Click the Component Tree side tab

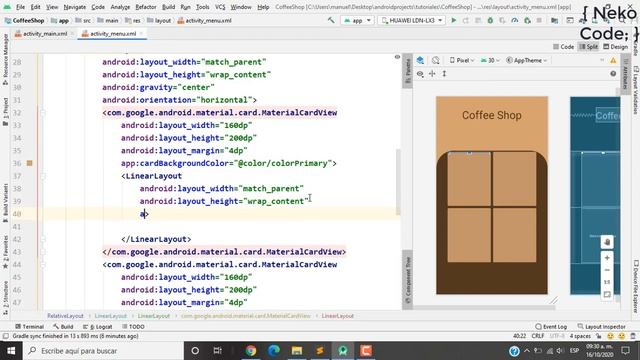pos(407,280)
